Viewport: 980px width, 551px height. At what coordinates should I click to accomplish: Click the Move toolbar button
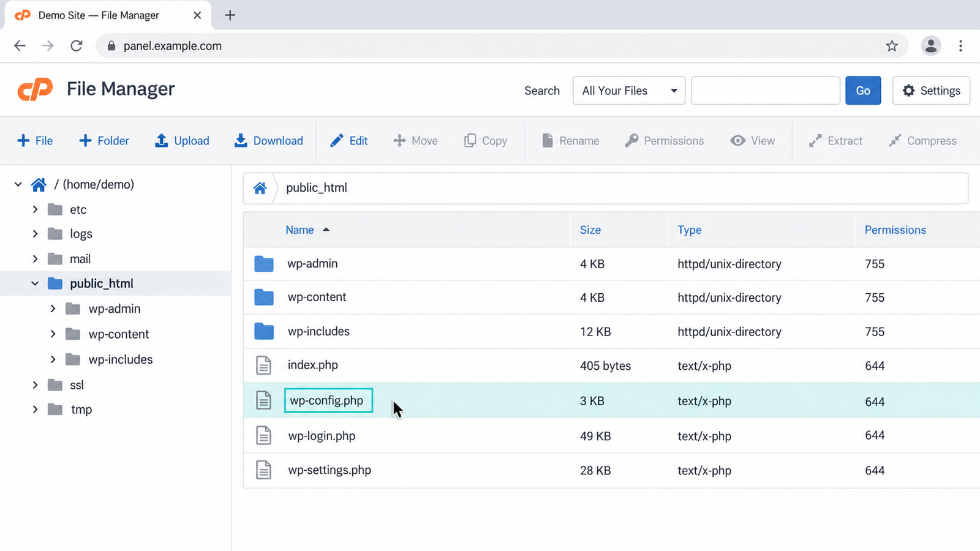[415, 141]
